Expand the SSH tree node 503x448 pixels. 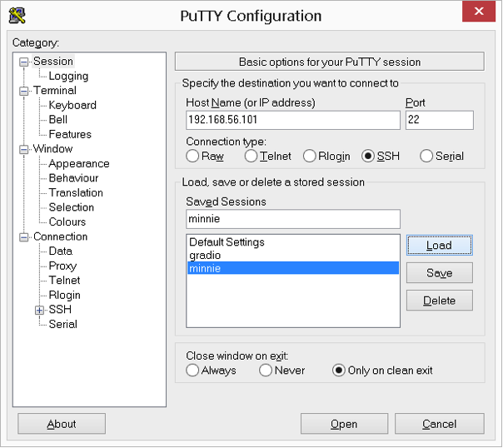click(39, 310)
